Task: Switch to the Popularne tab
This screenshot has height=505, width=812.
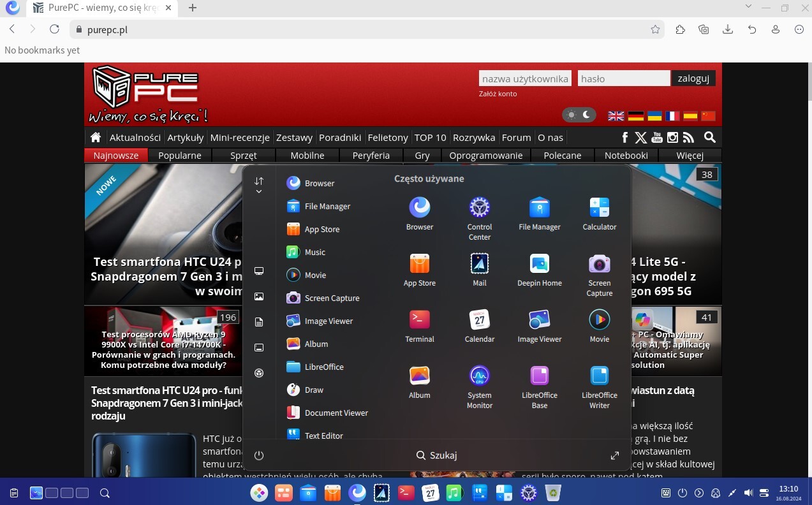Action: coord(180,155)
